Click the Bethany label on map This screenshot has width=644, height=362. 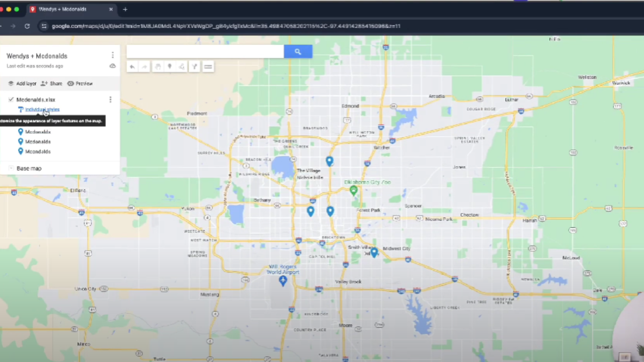point(262,200)
